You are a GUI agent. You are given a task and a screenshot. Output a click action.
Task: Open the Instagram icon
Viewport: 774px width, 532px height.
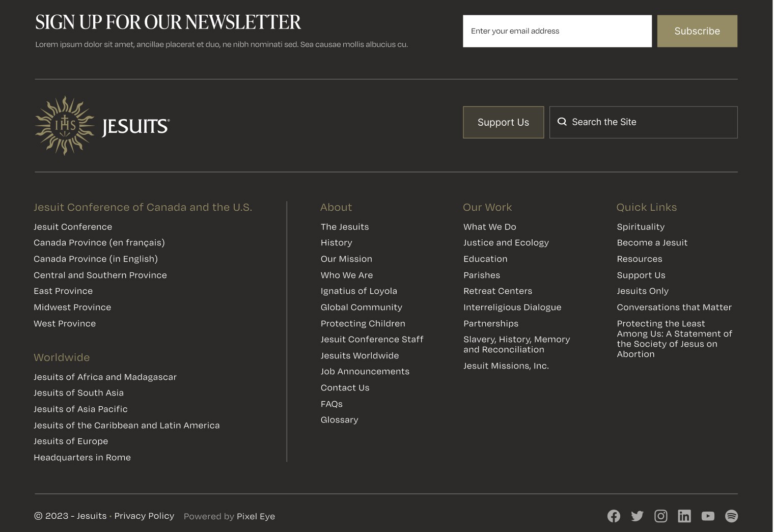click(661, 516)
